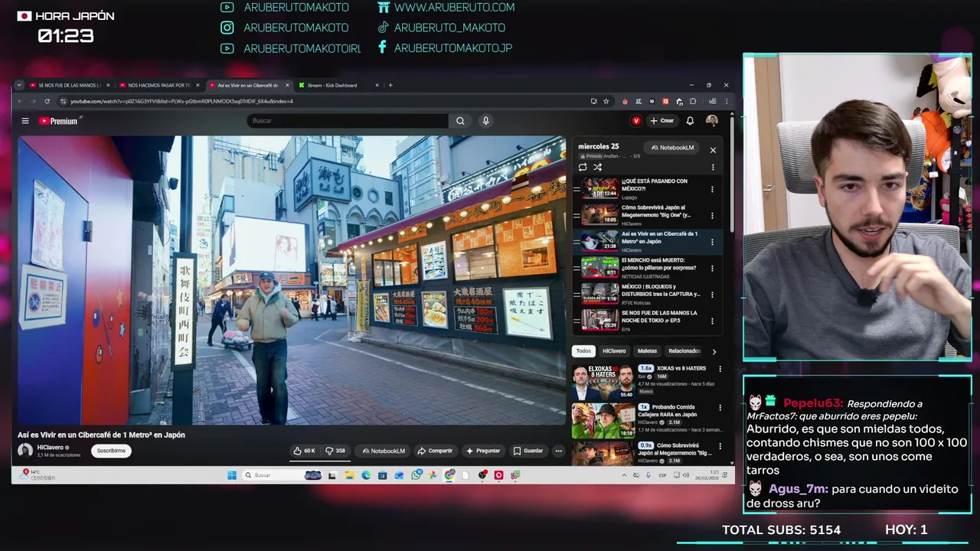
Task: Select the Todos filter chip
Action: click(583, 351)
